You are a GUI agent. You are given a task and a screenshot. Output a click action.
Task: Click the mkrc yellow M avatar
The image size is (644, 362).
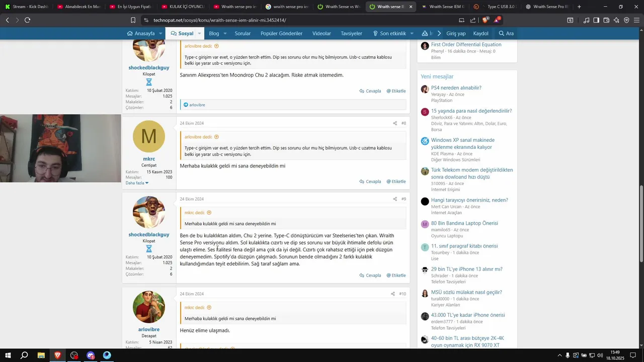tap(149, 136)
